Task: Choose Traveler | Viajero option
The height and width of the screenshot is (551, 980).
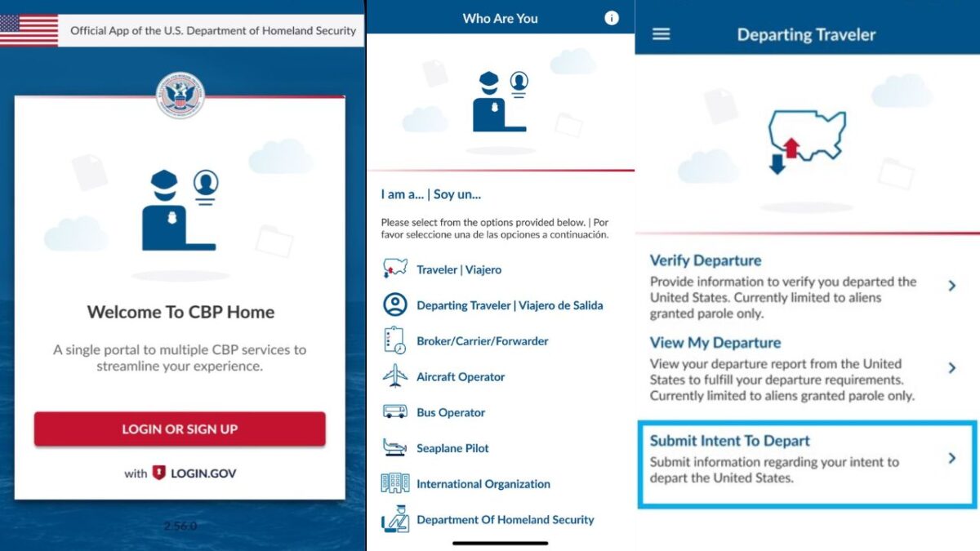Action: coord(459,269)
